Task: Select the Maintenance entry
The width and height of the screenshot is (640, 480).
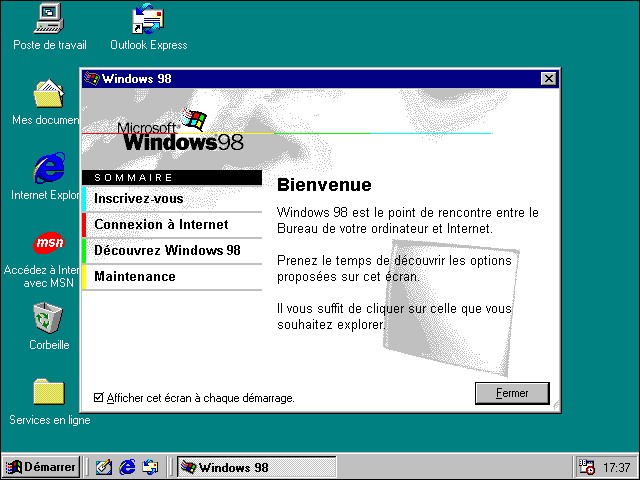Action: (x=135, y=277)
